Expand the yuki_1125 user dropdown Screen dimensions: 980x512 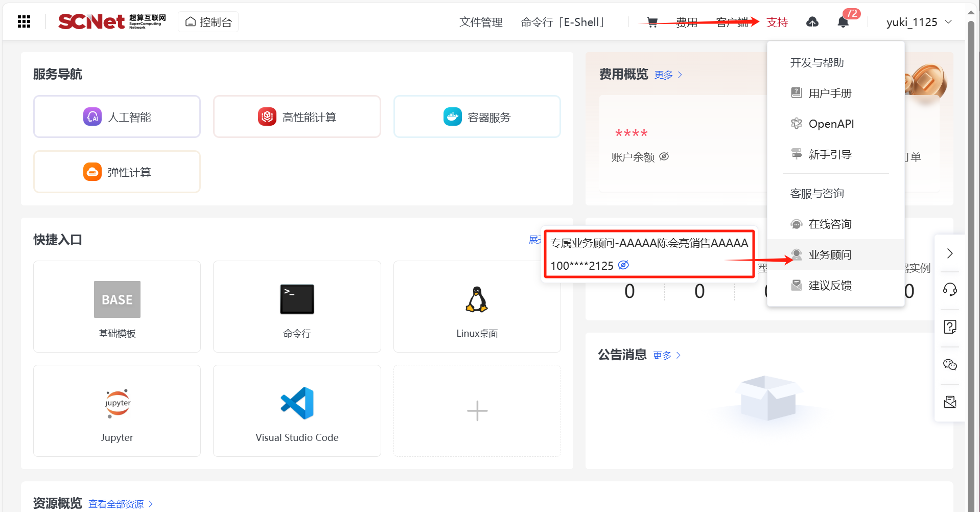pos(919,22)
